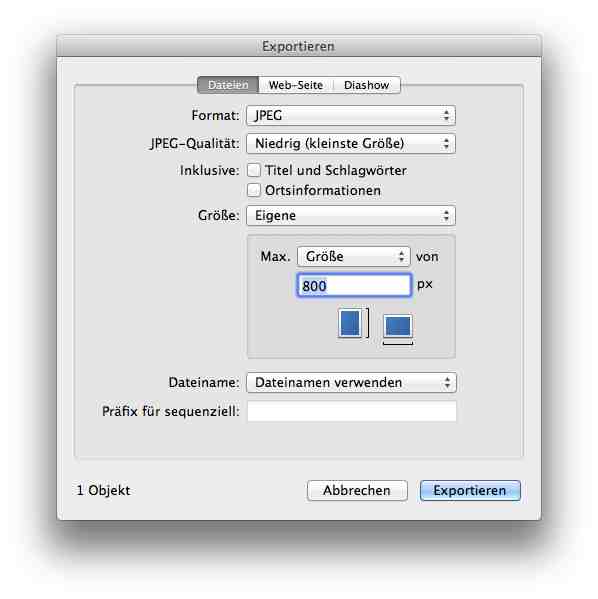The width and height of the screenshot is (598, 599).
Task: Click the Format dropdown stepper arrows
Action: pyautogui.click(x=446, y=115)
